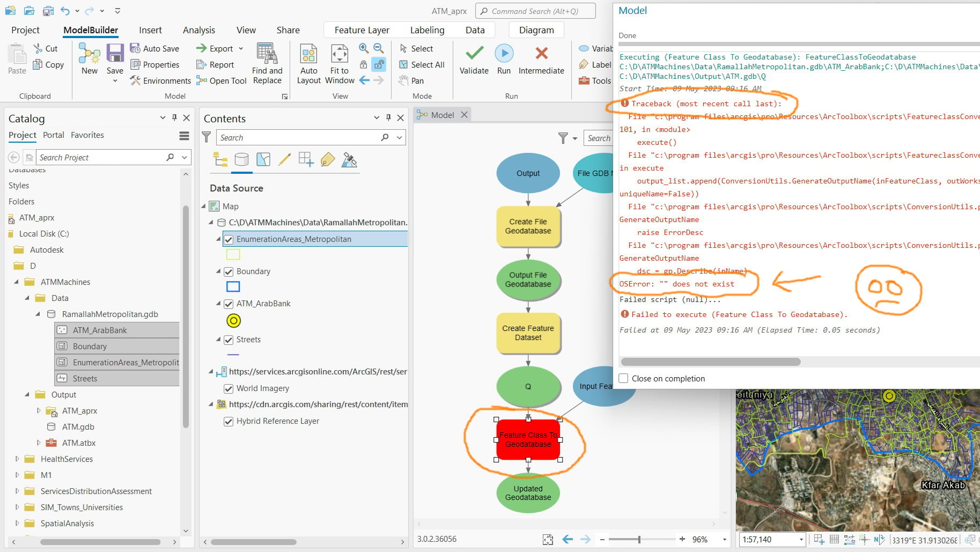Click the Select All button

tap(422, 64)
